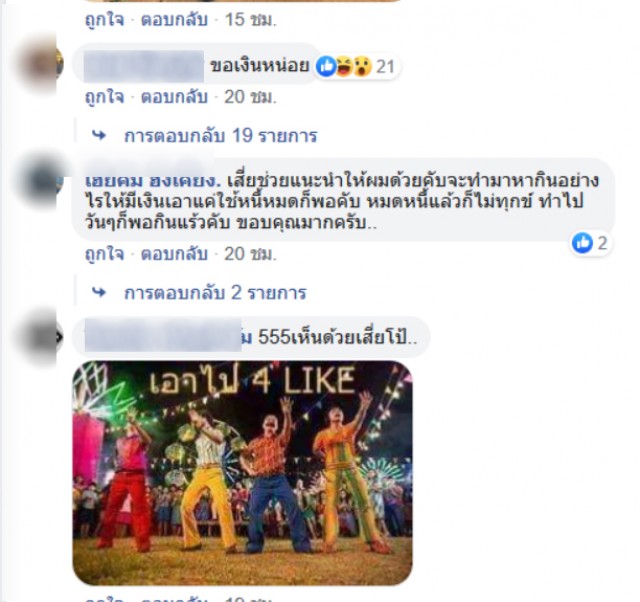Click the reply arrow next to 2 replies

pyautogui.click(x=99, y=292)
